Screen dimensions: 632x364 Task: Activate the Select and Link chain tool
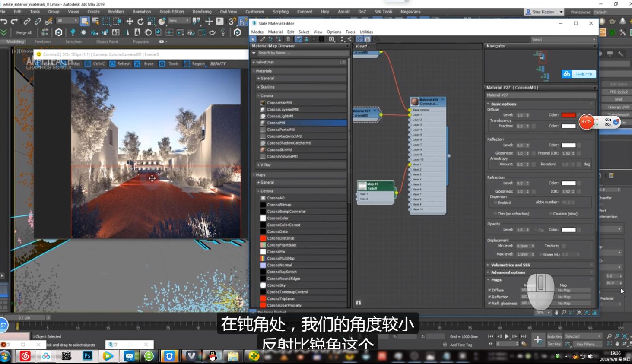(27, 21)
